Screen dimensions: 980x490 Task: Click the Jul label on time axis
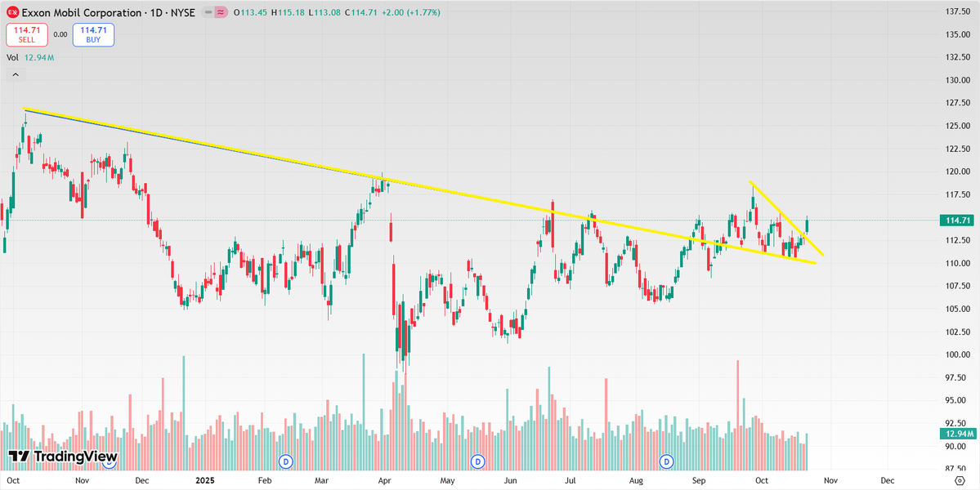571,481
